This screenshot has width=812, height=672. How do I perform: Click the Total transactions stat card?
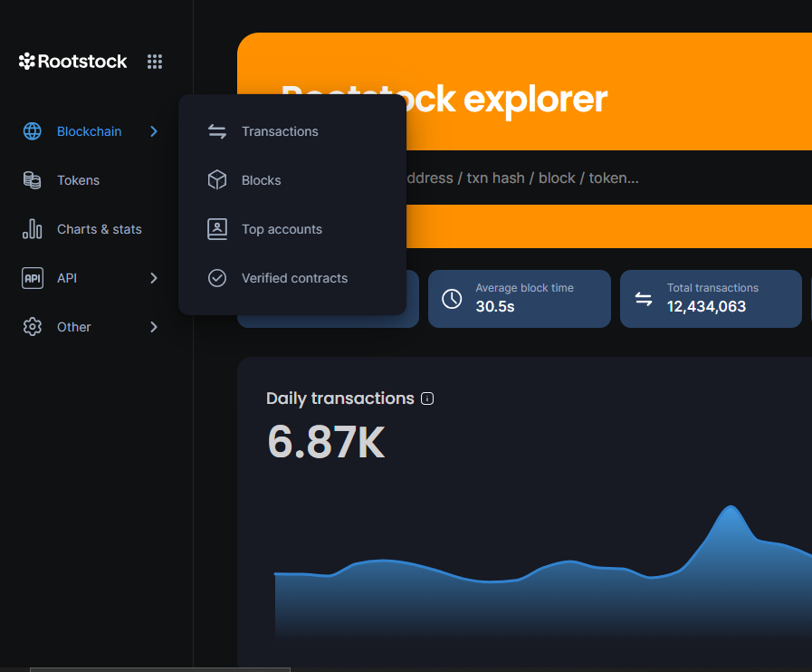coord(711,298)
